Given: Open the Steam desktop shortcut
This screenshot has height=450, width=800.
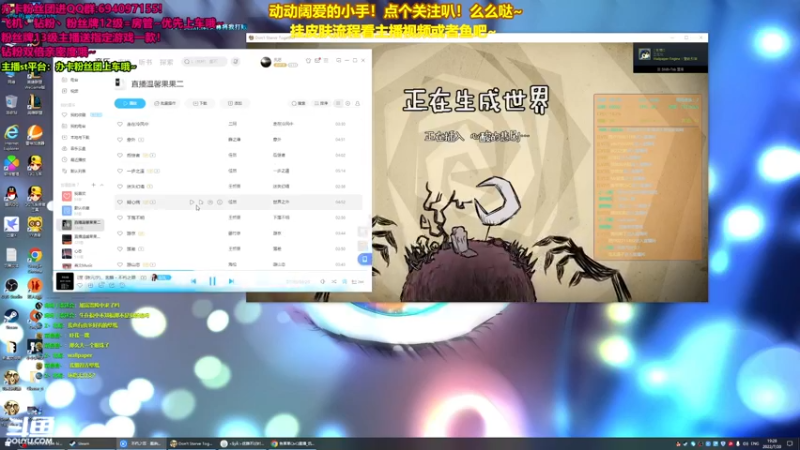Looking at the screenshot, I should pos(11,319).
